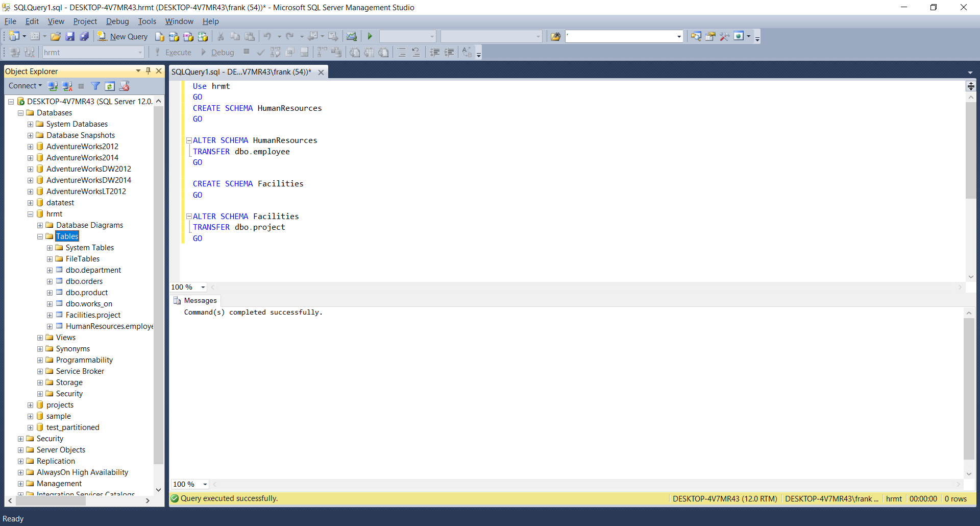This screenshot has height=526, width=980.
Task: Click the Solution Explorer search icon
Action: coord(696,36)
